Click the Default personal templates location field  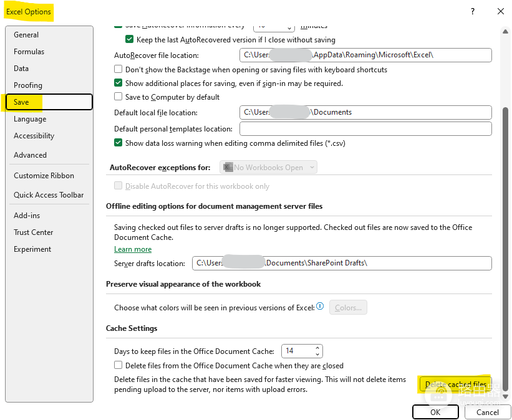tap(365, 128)
